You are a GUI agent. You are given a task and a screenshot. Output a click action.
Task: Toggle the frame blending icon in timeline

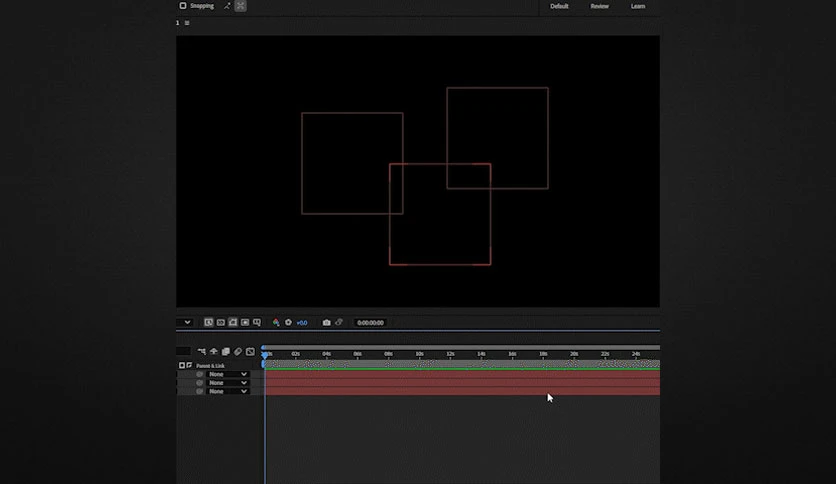click(226, 351)
